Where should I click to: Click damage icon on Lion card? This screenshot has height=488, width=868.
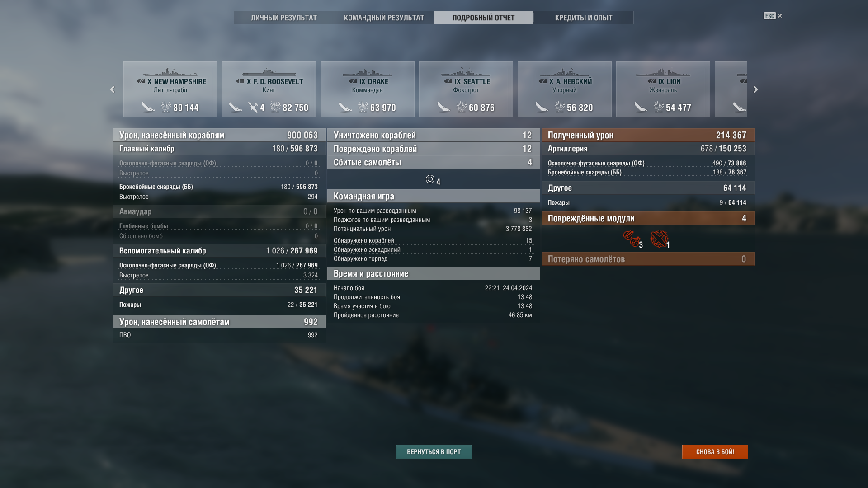coord(658,107)
